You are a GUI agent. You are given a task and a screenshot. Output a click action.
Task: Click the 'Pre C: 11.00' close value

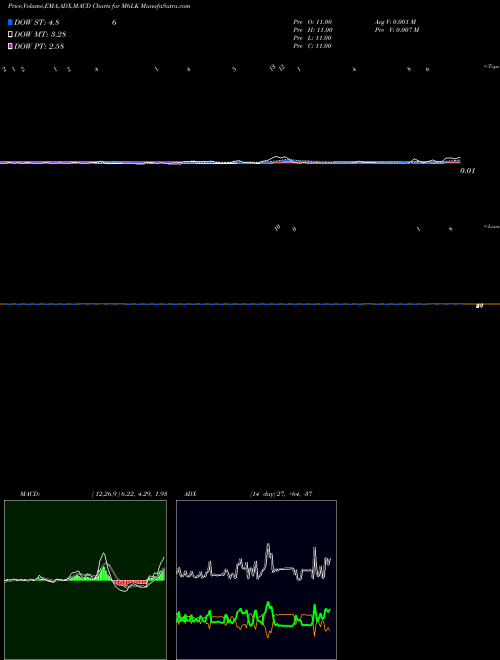click(x=312, y=46)
